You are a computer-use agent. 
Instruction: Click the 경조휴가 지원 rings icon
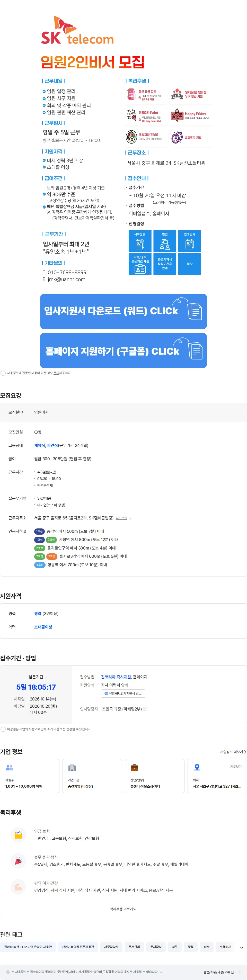(x=177, y=137)
